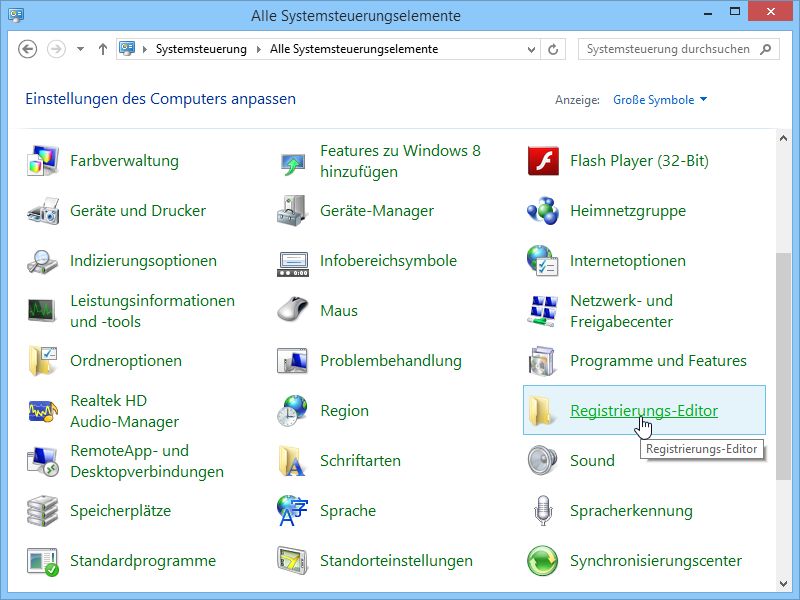
Task: Open the Standardprogramme icon
Action: pyautogui.click(x=43, y=561)
